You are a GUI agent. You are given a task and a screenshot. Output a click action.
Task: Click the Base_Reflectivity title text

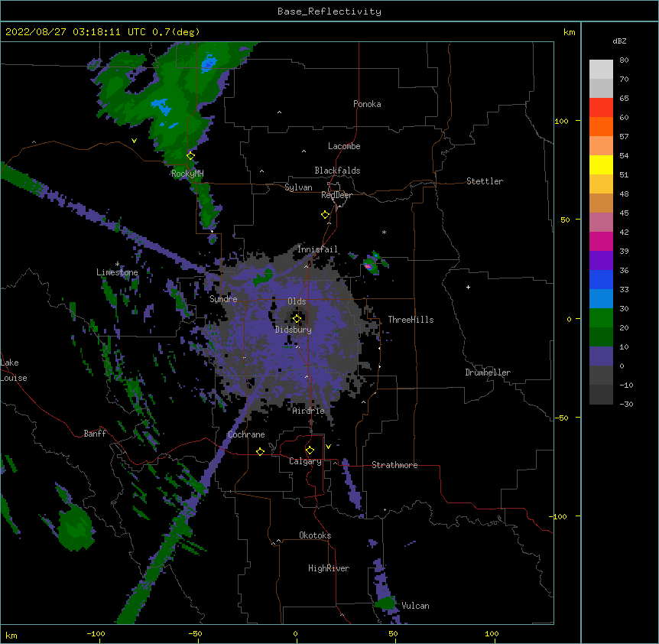pos(329,11)
